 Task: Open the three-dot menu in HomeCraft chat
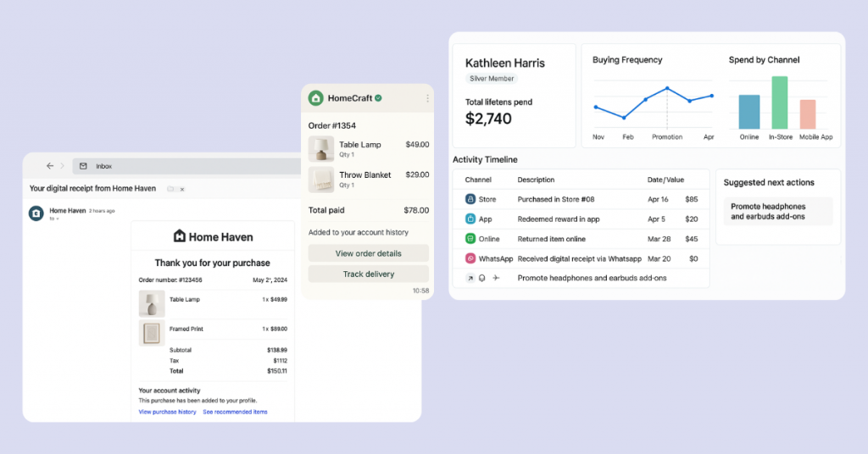pyautogui.click(x=426, y=98)
